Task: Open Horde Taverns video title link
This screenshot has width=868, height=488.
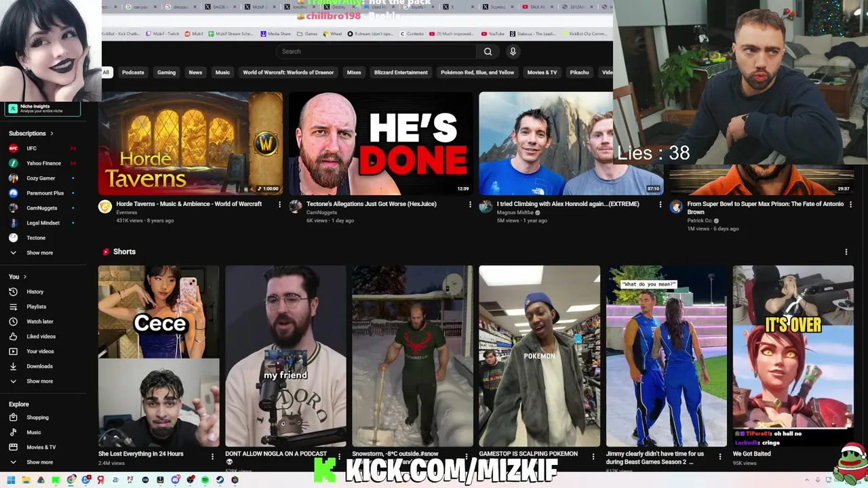Action: (189, 204)
